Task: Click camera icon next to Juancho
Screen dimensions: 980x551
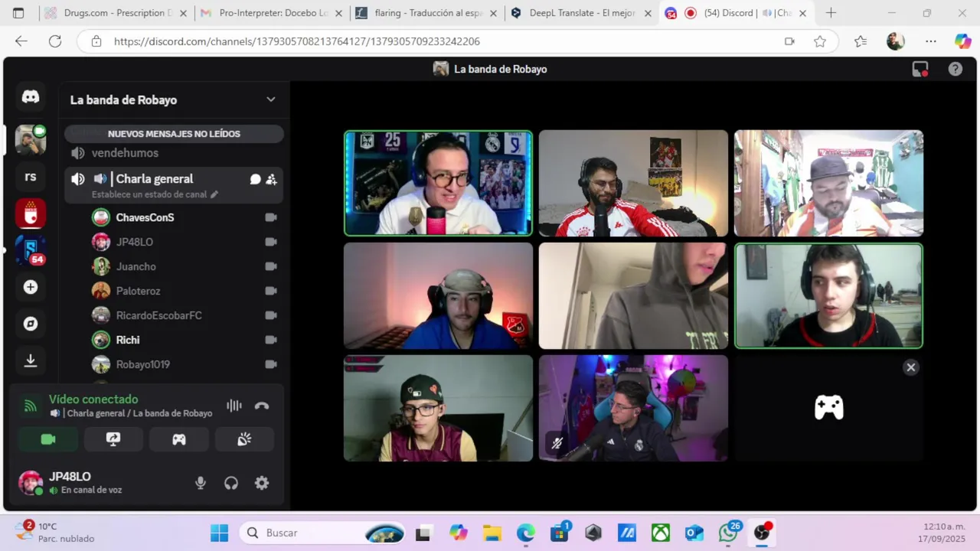Action: [270, 266]
